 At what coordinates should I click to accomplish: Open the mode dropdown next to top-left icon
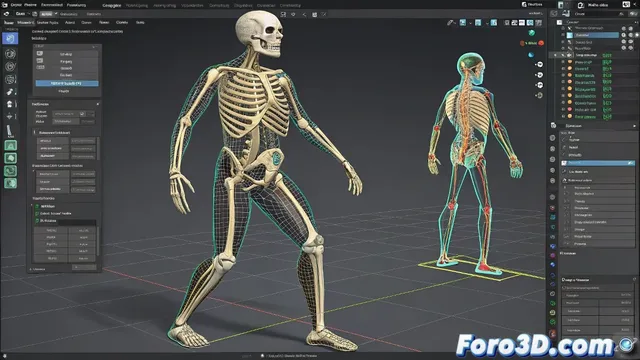(22, 14)
